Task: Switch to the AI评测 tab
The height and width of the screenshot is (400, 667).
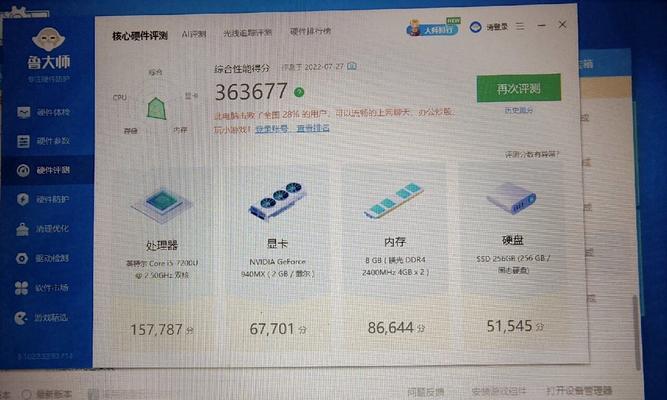Action: 194,34
